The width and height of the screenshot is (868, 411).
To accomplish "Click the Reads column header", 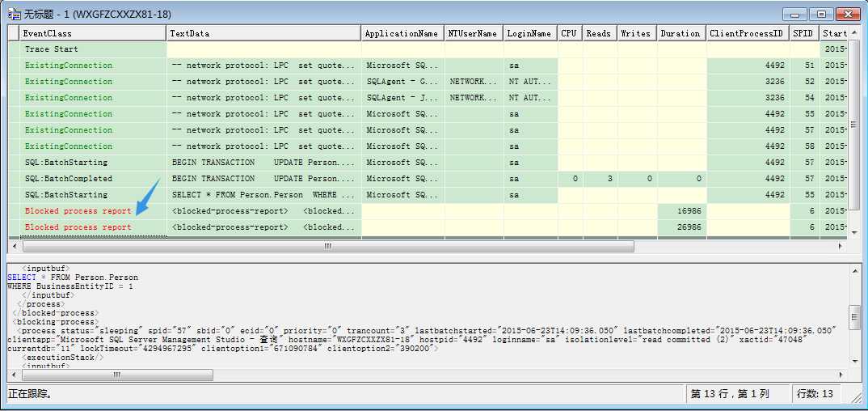I will click(600, 33).
